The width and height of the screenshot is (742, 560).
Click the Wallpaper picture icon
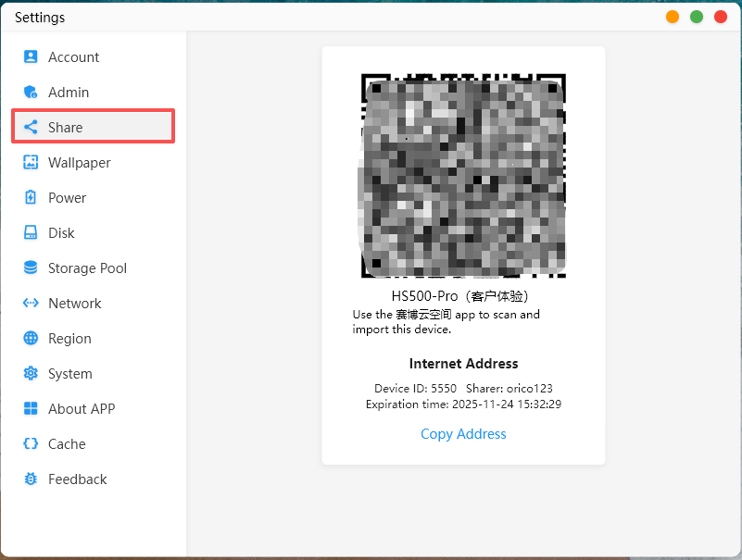click(31, 162)
